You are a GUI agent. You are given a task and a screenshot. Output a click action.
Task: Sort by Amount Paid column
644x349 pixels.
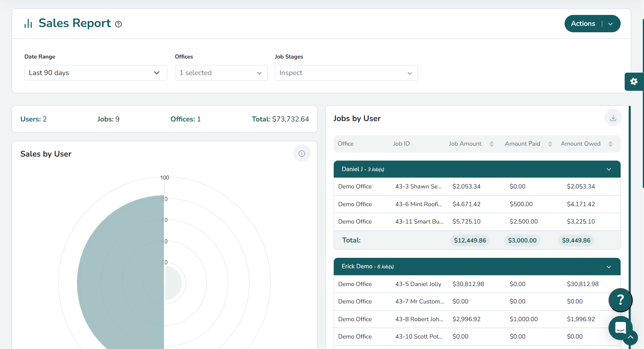click(x=550, y=144)
